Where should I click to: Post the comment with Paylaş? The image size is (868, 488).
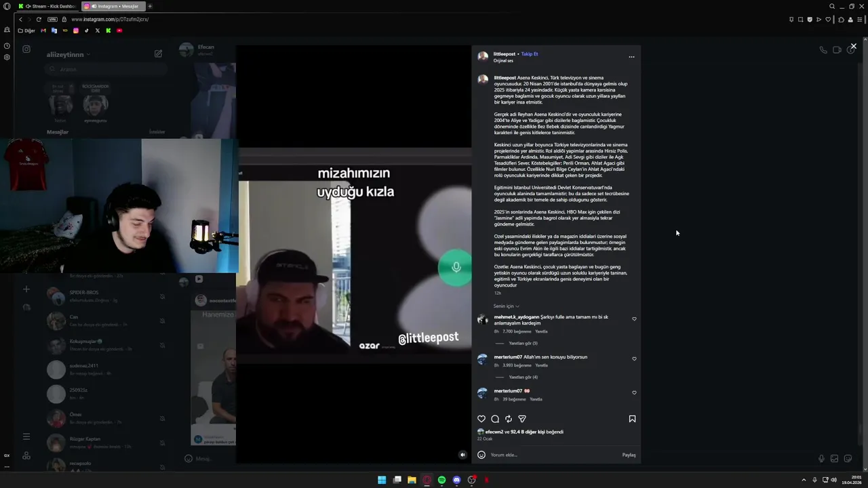(629, 455)
